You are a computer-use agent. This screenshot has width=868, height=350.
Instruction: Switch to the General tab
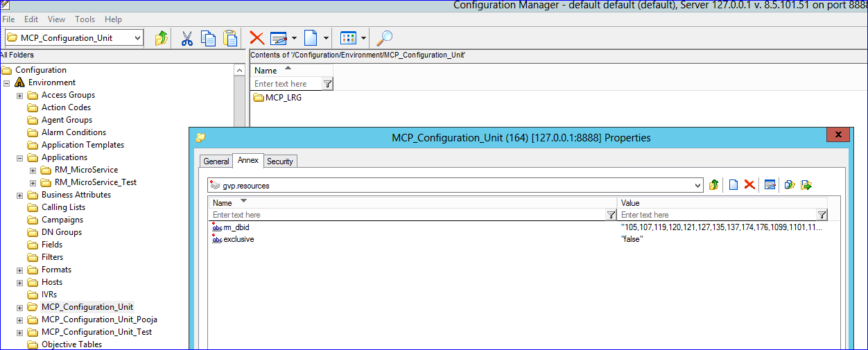click(x=216, y=161)
